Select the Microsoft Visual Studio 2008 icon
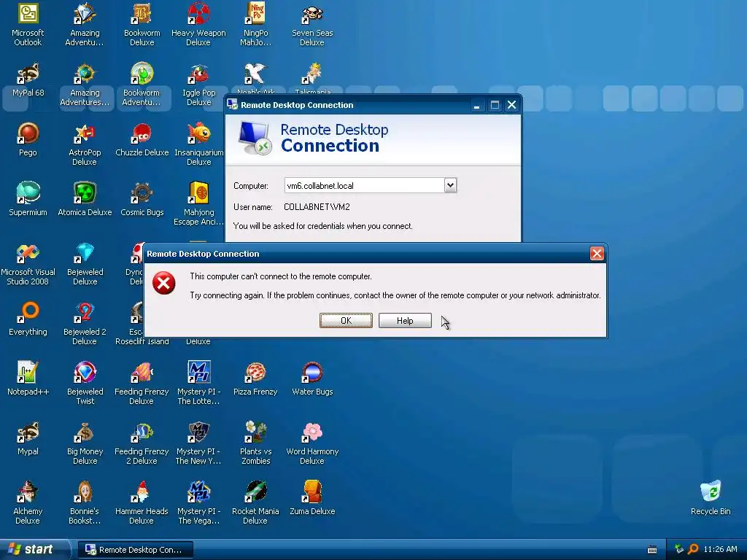Image resolution: width=747 pixels, height=560 pixels. click(28, 264)
